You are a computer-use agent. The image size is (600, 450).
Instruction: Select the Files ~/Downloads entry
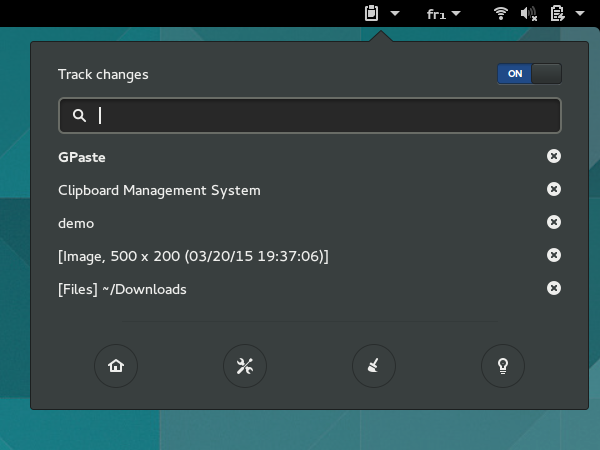122,289
